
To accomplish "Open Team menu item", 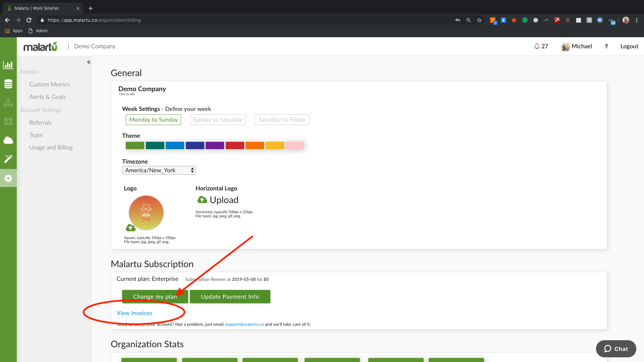I will coord(36,135).
